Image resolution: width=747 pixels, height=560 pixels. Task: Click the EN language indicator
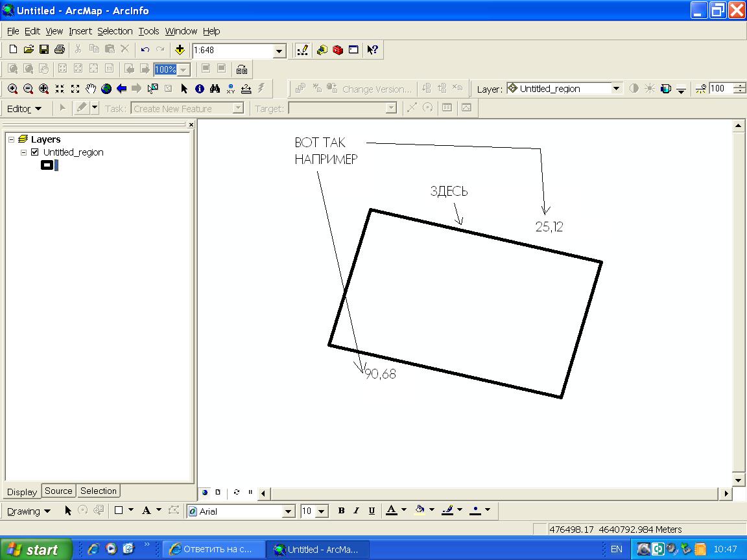point(616,550)
